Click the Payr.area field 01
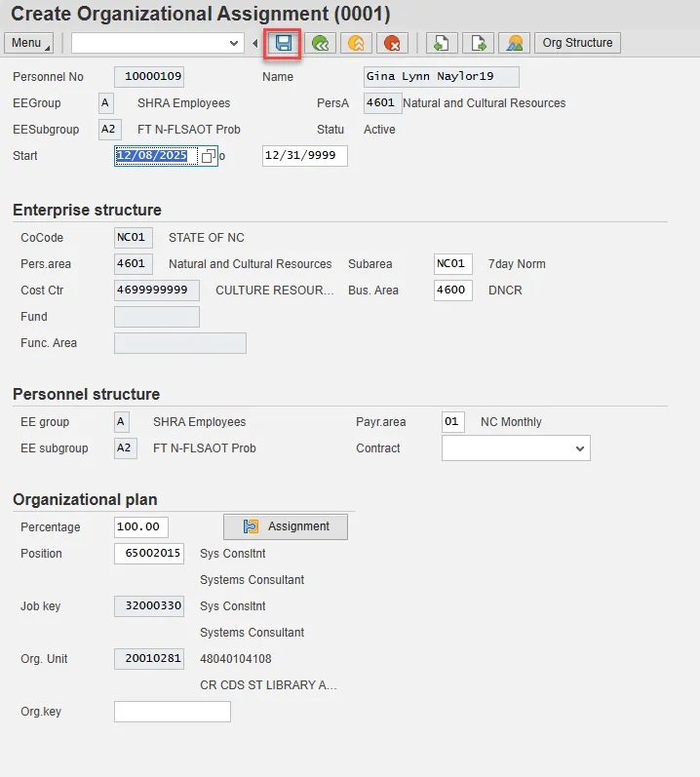Screen dimensions: 700x777 [x=452, y=422]
